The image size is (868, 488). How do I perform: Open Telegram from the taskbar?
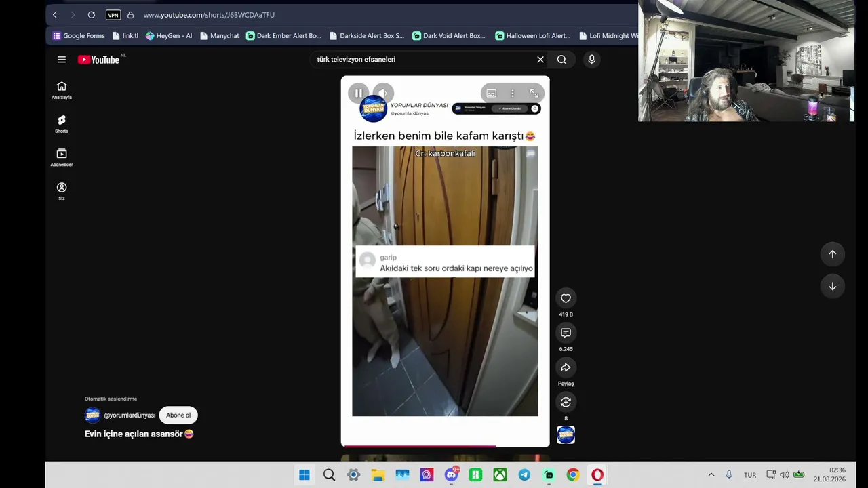pos(524,475)
